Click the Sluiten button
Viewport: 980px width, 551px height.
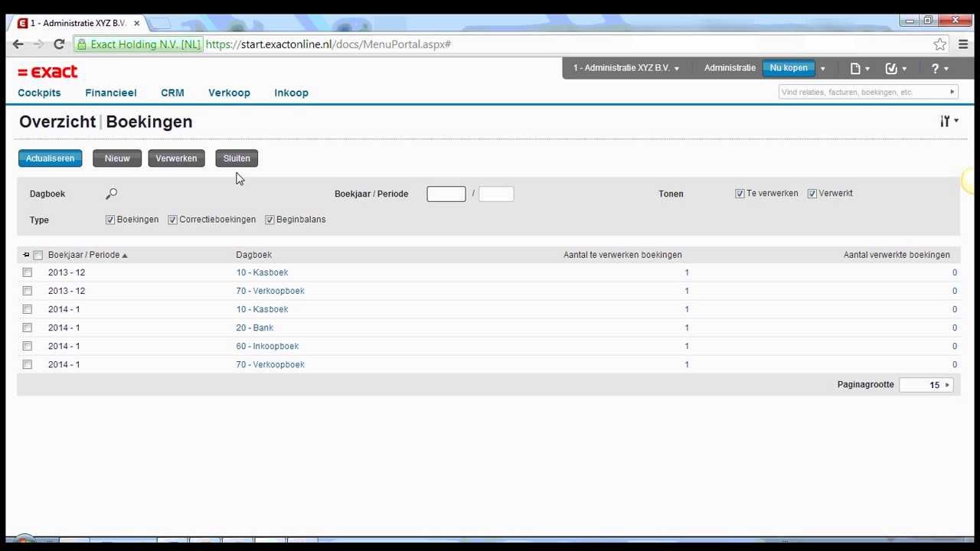[237, 158]
